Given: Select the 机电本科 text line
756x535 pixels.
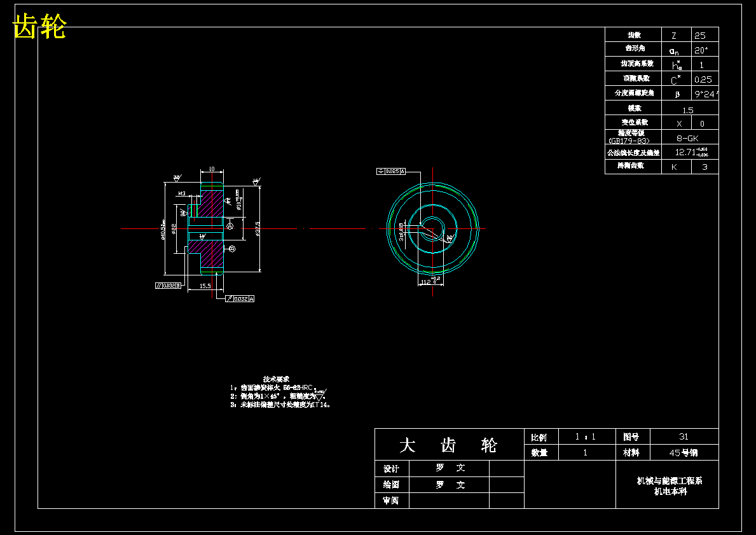Looking at the screenshot, I should click(x=670, y=492).
